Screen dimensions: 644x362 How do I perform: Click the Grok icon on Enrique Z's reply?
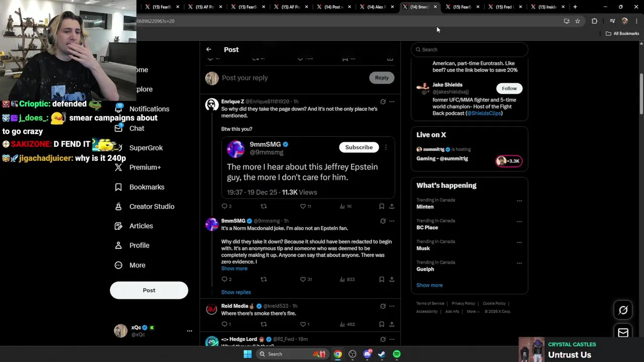click(x=383, y=102)
